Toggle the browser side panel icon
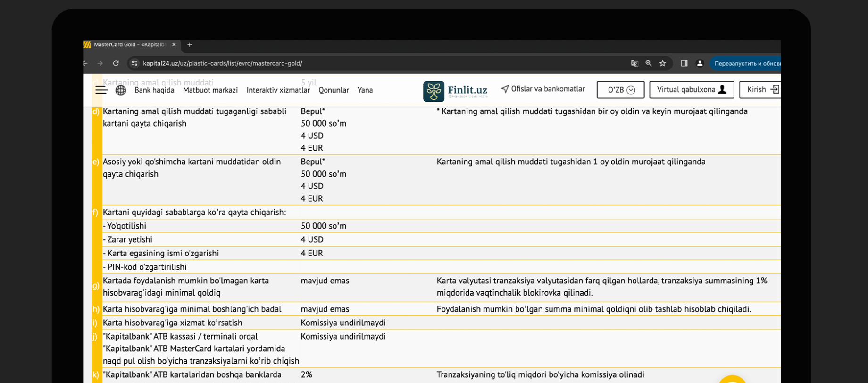The image size is (868, 383). (x=684, y=63)
